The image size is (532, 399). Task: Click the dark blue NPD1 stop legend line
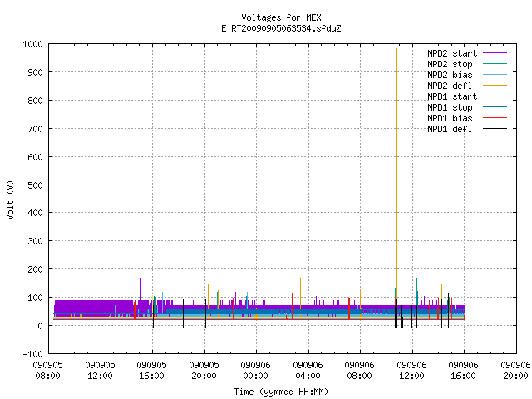(x=495, y=107)
